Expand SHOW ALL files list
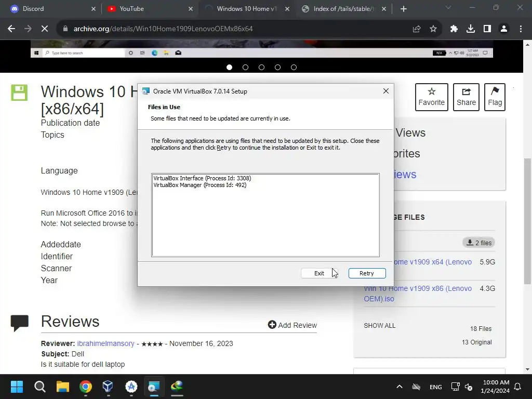This screenshot has width=532, height=399. coord(379,325)
